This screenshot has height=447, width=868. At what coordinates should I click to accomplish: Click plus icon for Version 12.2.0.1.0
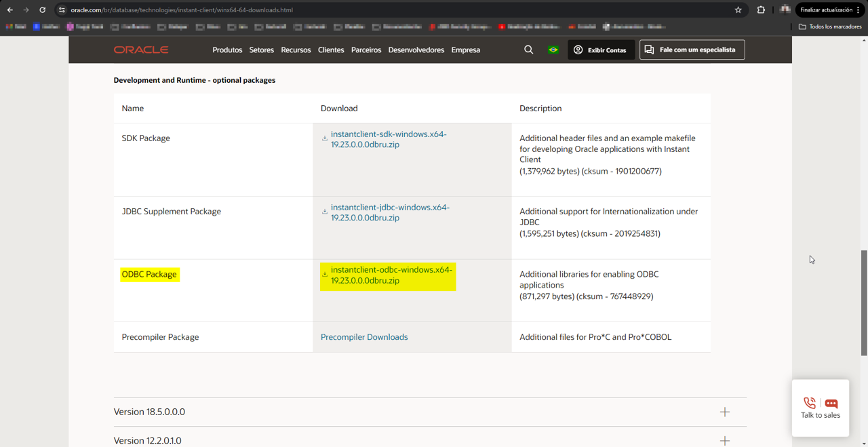(725, 440)
